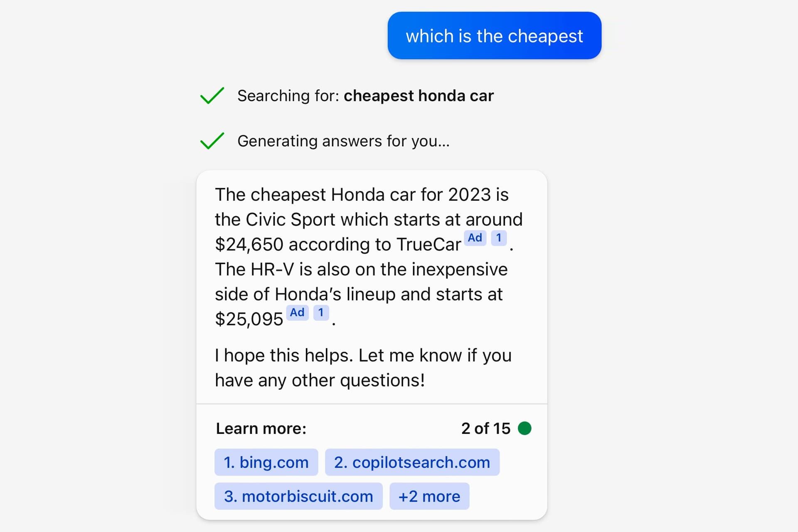Open the copilotsearch.com source link
Viewport: 798px width, 532px height.
pyautogui.click(x=412, y=462)
